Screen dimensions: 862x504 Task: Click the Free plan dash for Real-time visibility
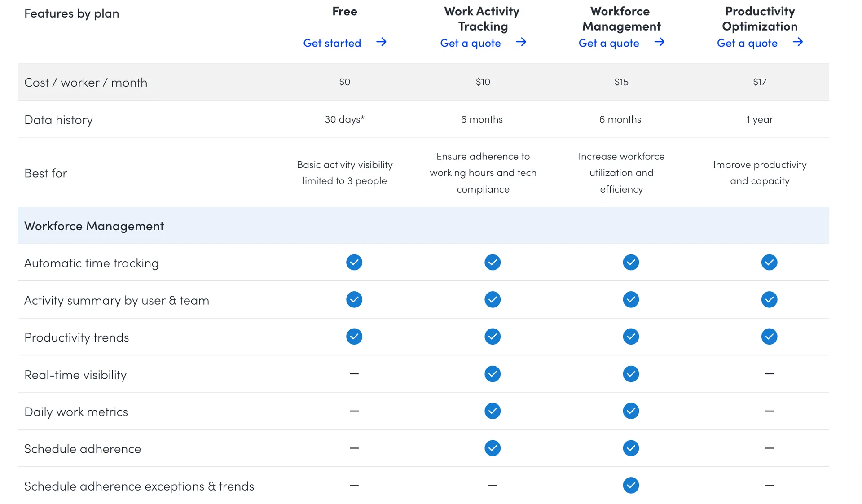pyautogui.click(x=354, y=373)
